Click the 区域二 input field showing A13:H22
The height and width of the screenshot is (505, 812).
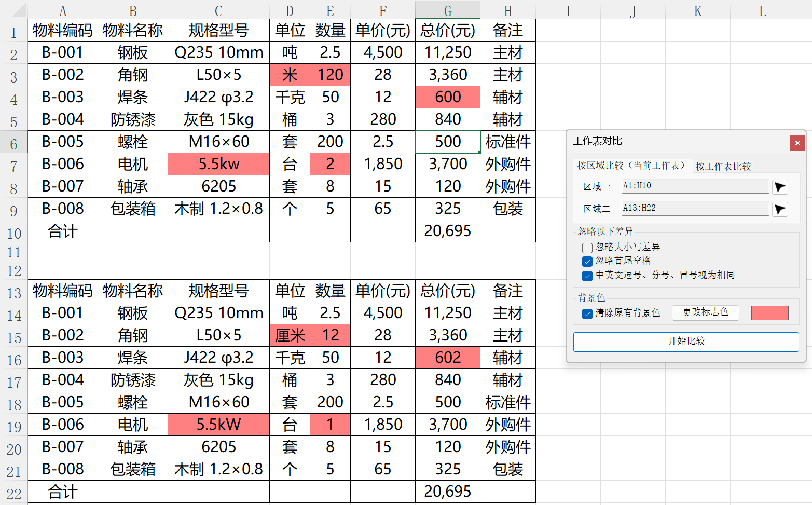695,209
